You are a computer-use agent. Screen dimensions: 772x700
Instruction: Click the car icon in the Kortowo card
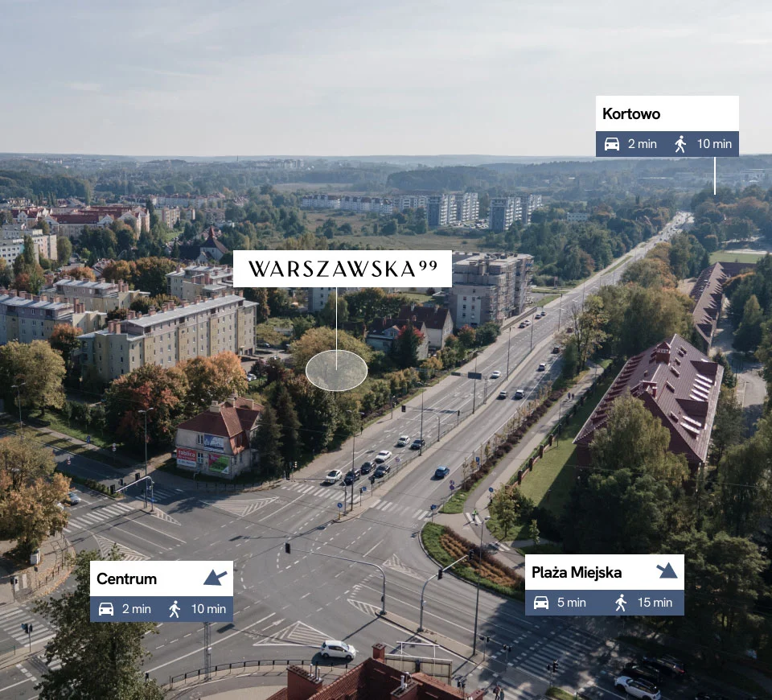pos(612,144)
